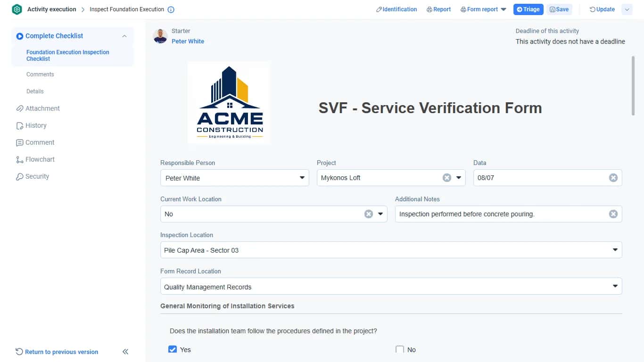This screenshot has height=362, width=644.
Task: Clear the Current Work Location selection
Action: pyautogui.click(x=369, y=214)
